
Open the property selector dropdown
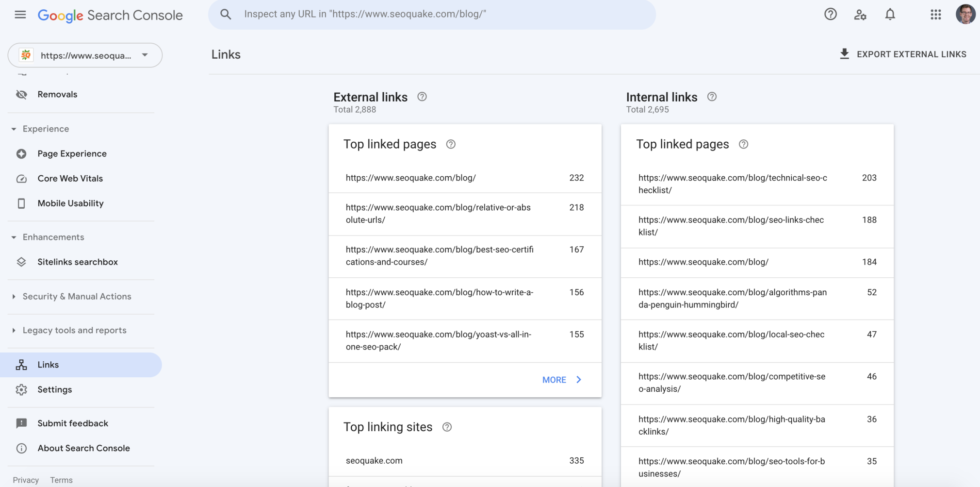pyautogui.click(x=85, y=55)
